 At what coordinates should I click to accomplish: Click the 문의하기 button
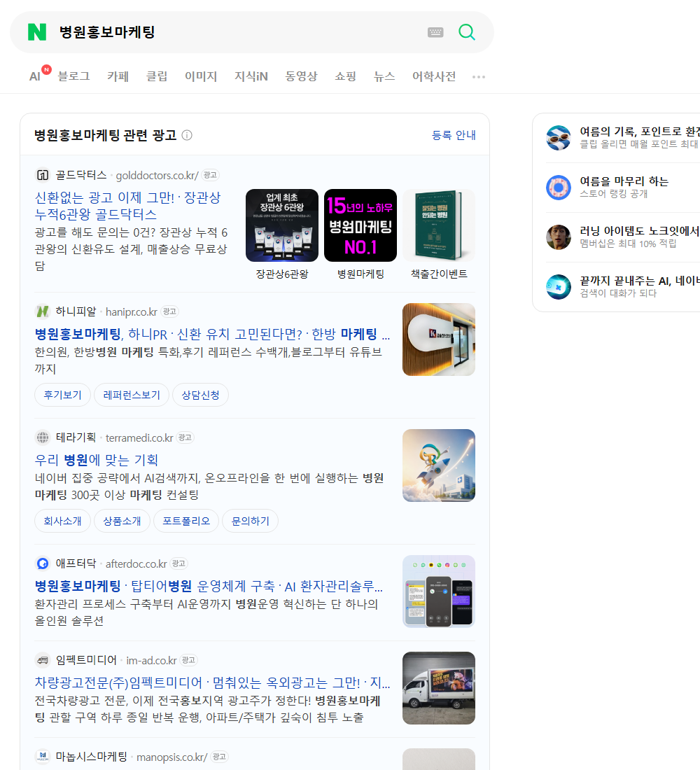[x=251, y=521]
